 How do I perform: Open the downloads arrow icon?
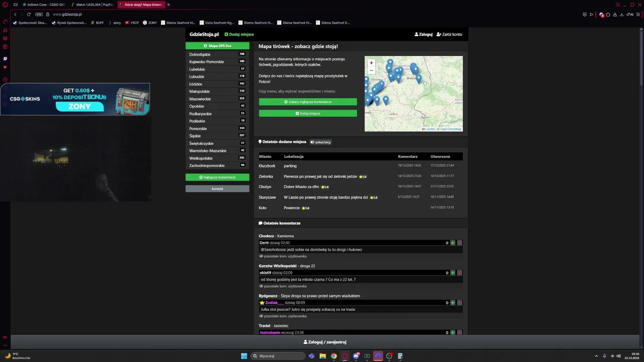[622, 15]
